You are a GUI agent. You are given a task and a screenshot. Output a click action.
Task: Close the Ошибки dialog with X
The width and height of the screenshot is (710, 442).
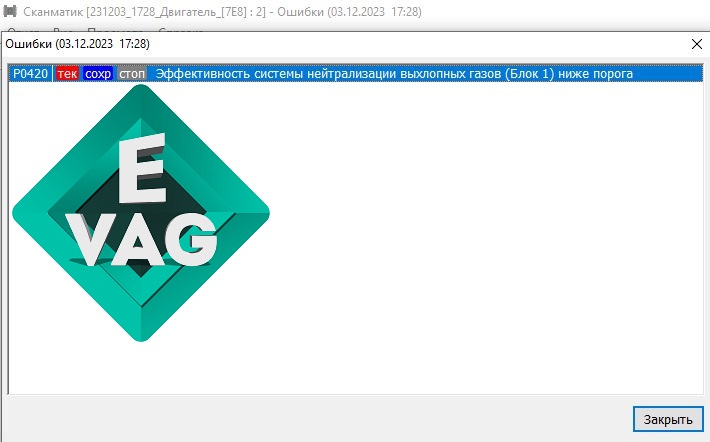point(697,44)
